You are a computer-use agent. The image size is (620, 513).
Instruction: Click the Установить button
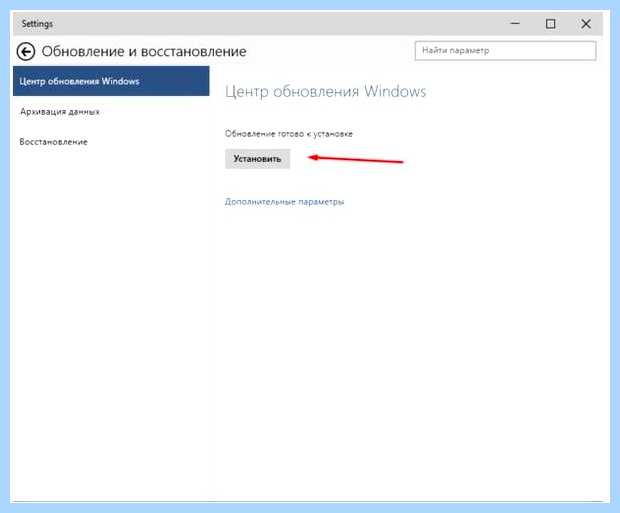point(257,159)
